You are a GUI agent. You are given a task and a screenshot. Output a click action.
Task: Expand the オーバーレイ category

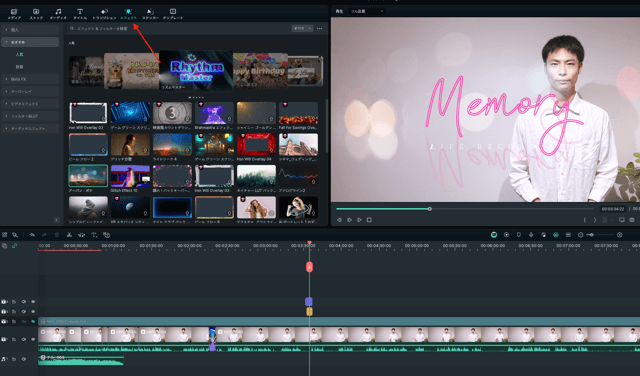[x=30, y=91]
